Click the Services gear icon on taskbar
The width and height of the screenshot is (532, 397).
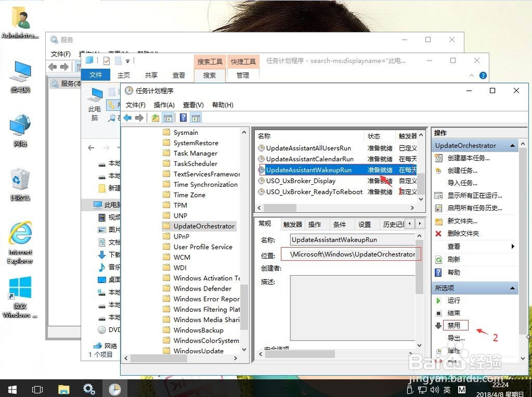point(89,389)
